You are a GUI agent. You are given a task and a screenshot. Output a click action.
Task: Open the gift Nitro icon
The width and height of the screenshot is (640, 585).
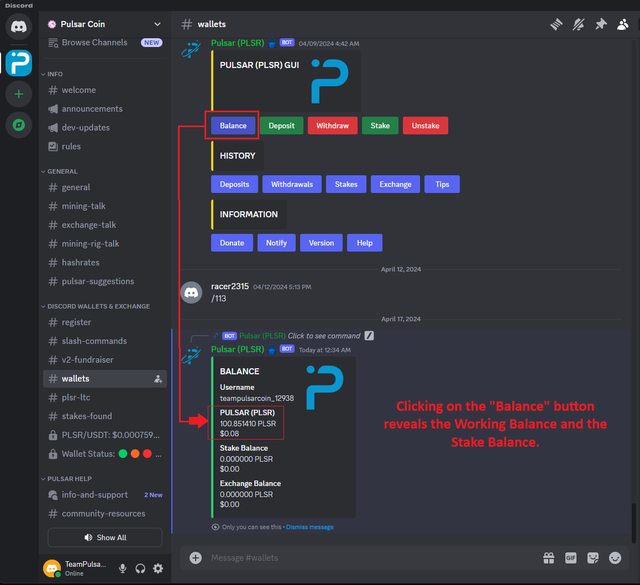click(549, 558)
